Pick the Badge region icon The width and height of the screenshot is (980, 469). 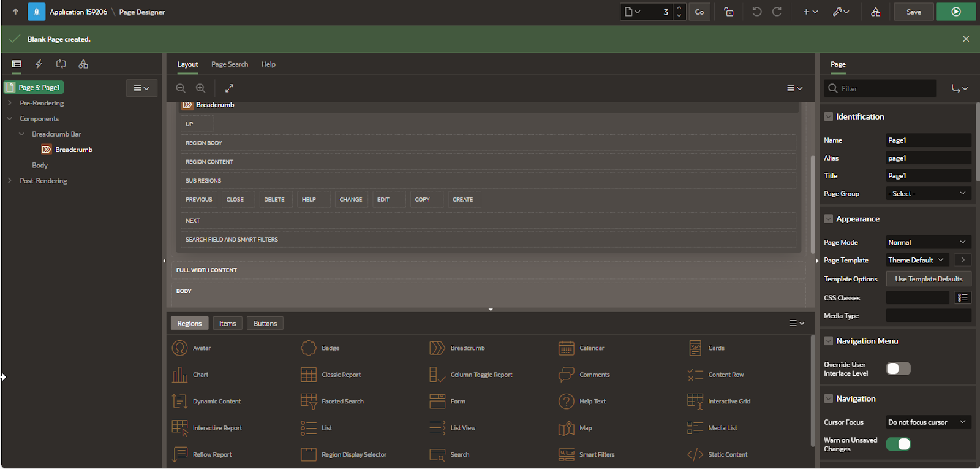tap(309, 348)
